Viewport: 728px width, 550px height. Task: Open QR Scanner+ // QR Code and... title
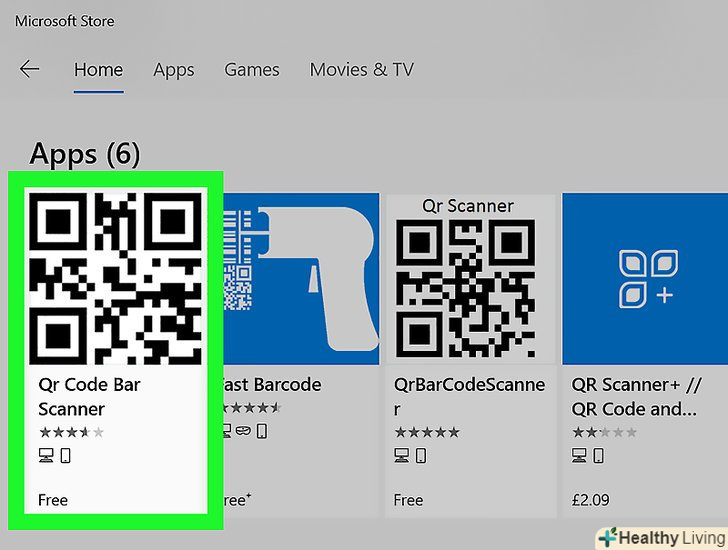[x=636, y=397]
